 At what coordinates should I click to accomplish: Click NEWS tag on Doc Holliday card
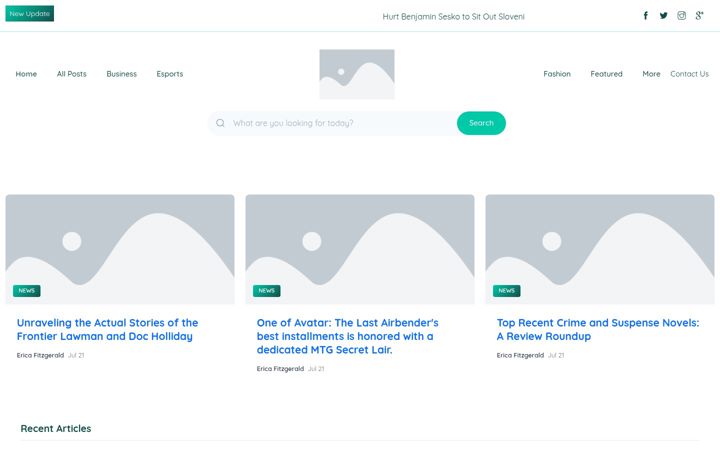click(27, 291)
